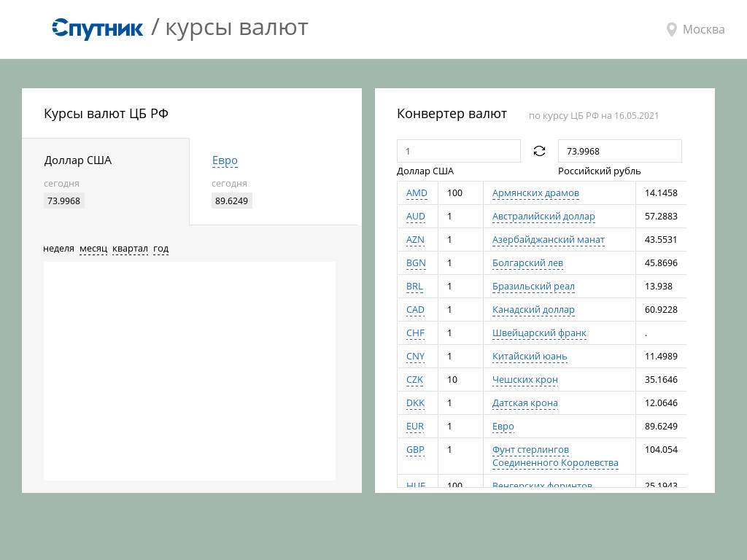
Task: Click the swap currencies arrows icon
Action: [x=539, y=151]
